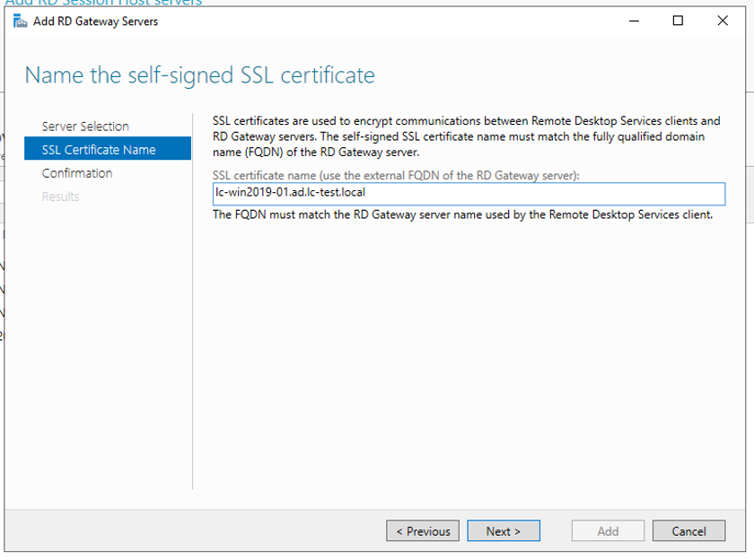Click the 'SSL certificate name' field label
Screen dimensions: 754x560
(397, 174)
